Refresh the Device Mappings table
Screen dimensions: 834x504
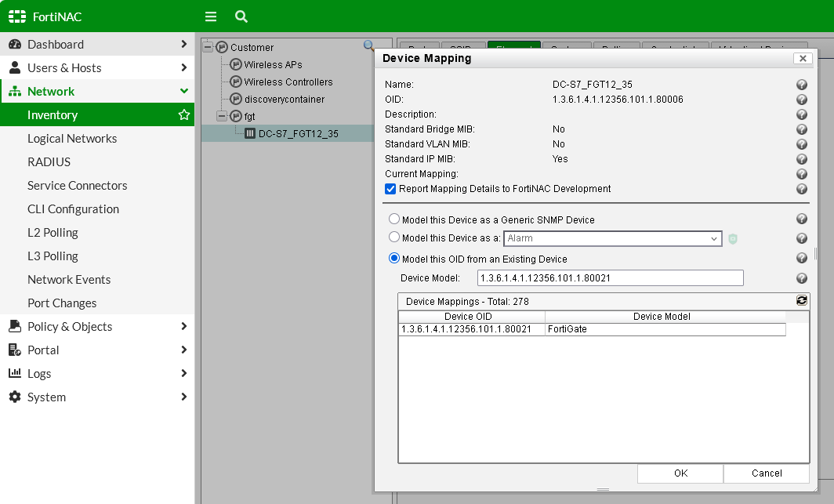click(802, 300)
